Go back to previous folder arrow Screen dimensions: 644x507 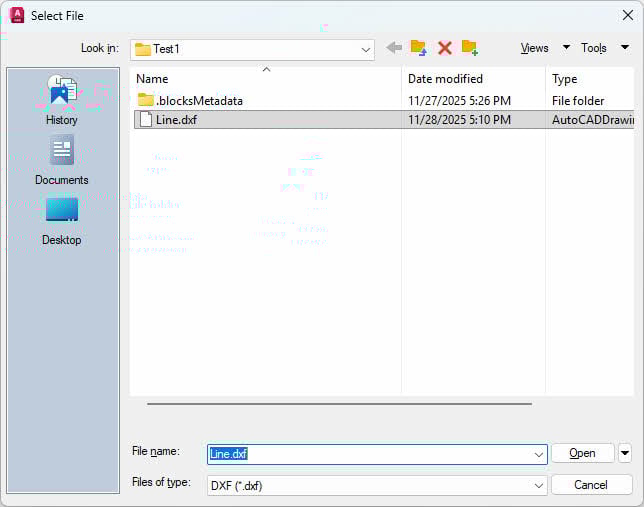[x=394, y=48]
